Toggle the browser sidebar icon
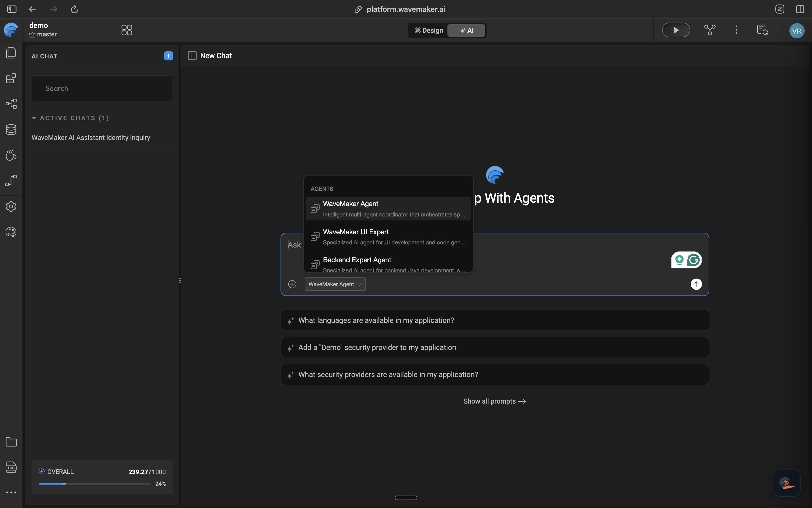Image resolution: width=812 pixels, height=508 pixels. tap(12, 9)
